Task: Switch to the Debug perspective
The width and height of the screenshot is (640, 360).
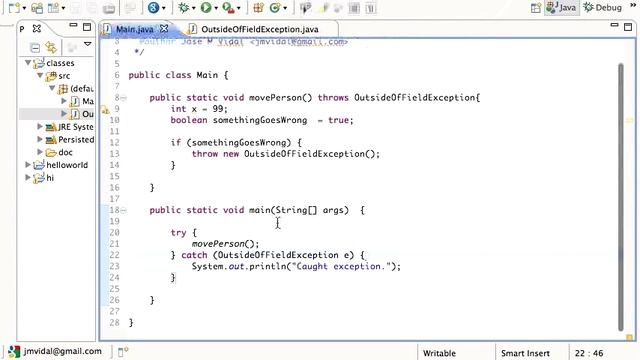Action: tap(602, 7)
